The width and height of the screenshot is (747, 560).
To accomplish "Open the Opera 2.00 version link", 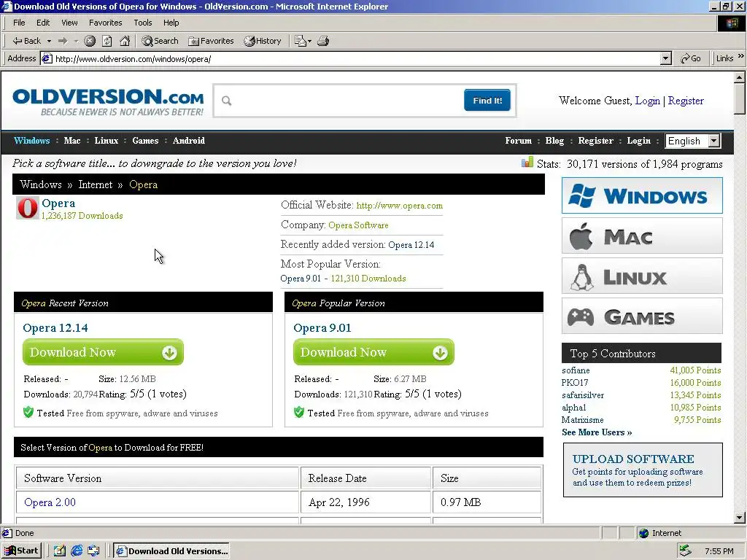I will (x=50, y=502).
